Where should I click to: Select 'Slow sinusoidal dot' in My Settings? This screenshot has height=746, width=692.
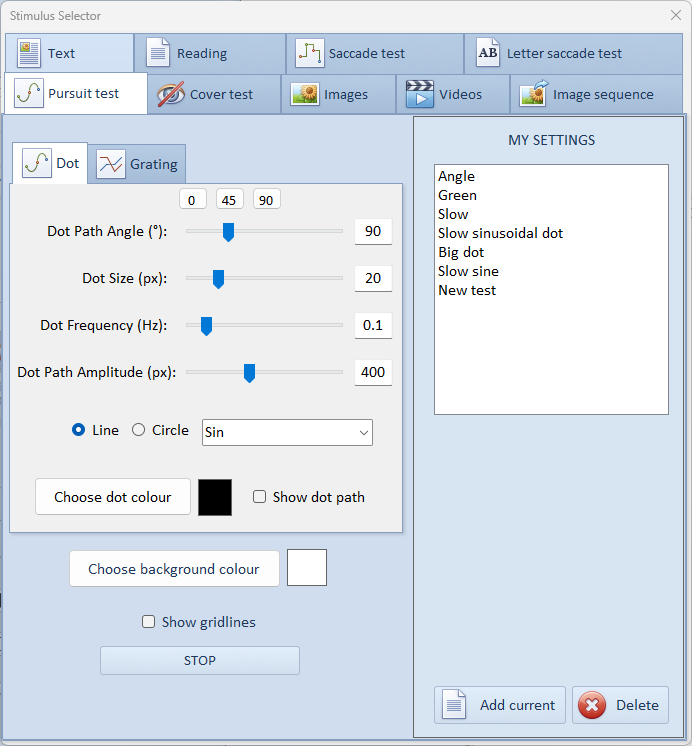click(x=500, y=233)
